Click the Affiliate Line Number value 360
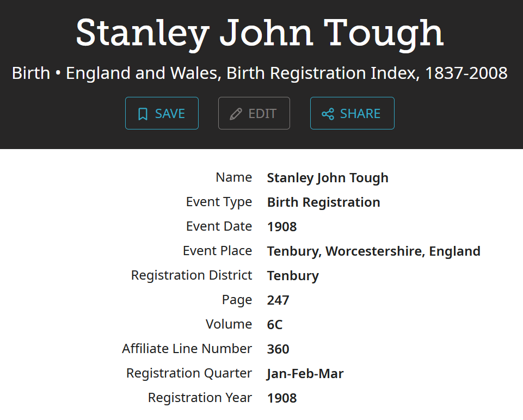 click(278, 349)
